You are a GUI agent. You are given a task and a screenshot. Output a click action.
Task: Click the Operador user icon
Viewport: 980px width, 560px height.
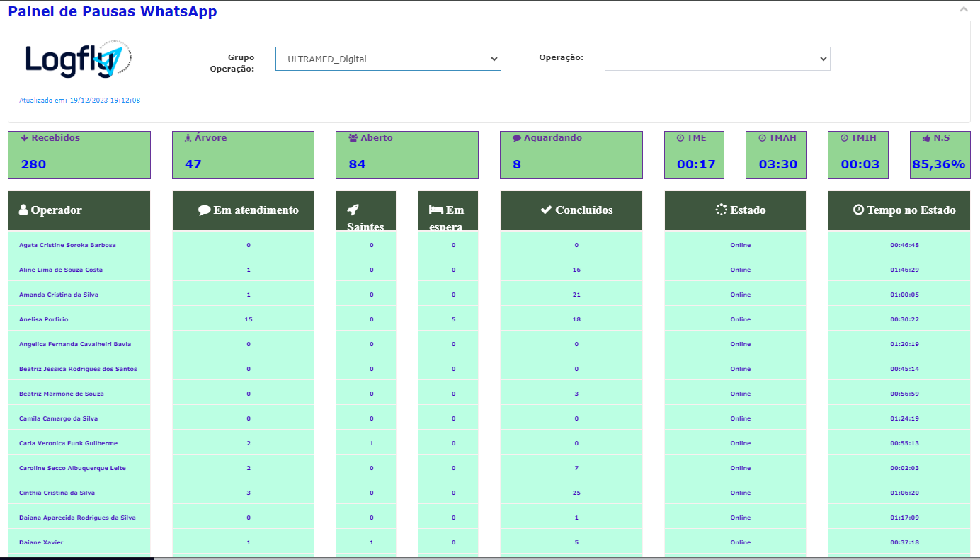(23, 210)
